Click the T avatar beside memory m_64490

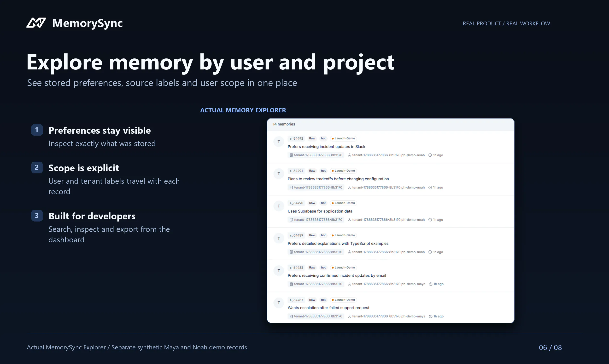(279, 206)
